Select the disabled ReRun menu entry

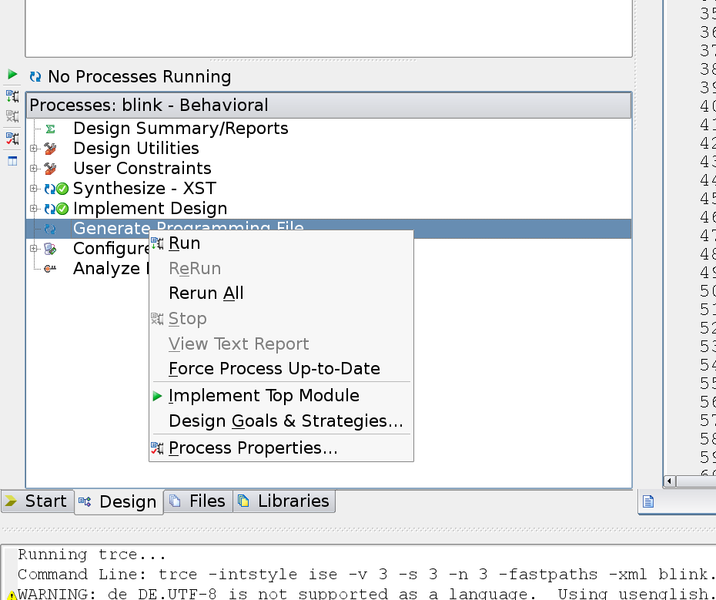pyautogui.click(x=281, y=268)
